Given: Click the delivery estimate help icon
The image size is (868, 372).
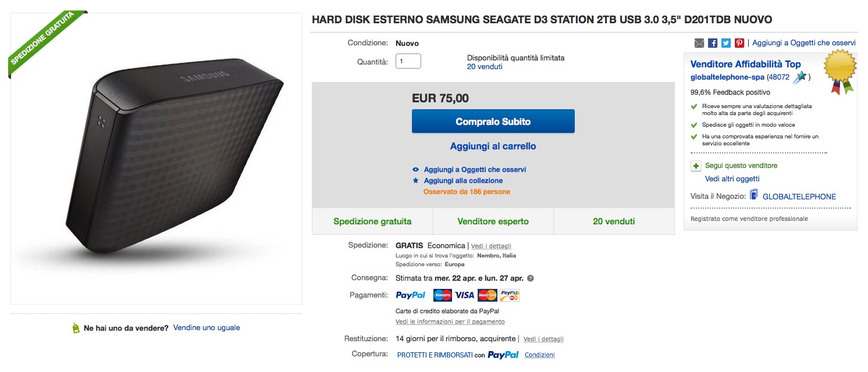Looking at the screenshot, I should pos(531,278).
